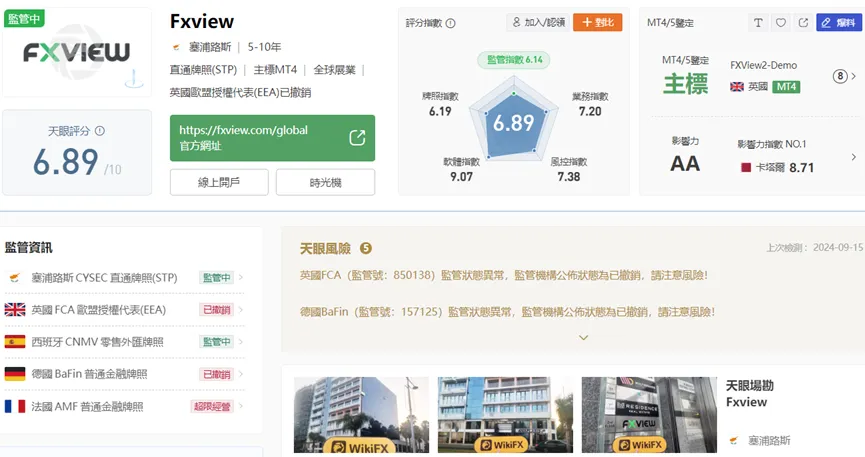The image size is (865, 457).
Task: Click the 監管指數 6.14 green tag
Action: tap(514, 60)
